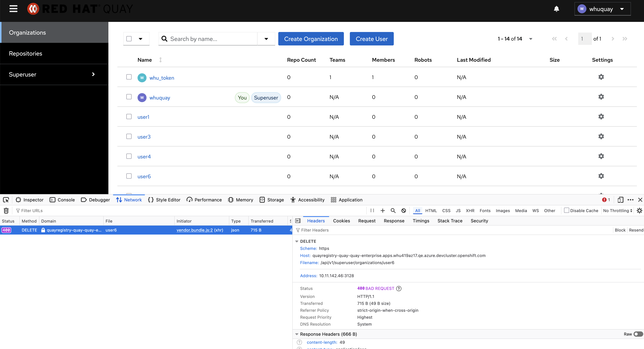Pause network recording in devtools

point(372,211)
